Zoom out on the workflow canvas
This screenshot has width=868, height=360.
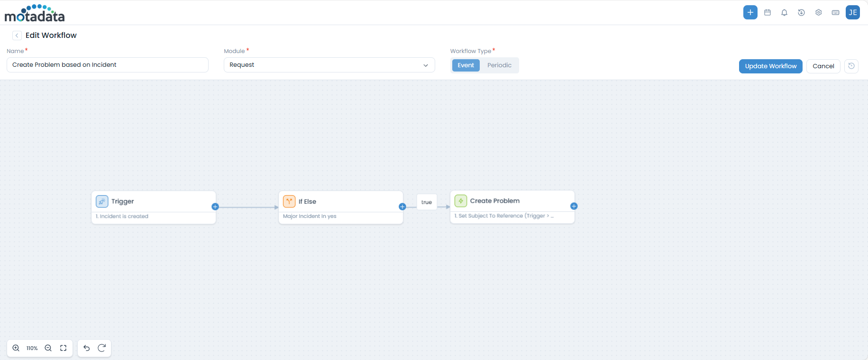(48, 348)
